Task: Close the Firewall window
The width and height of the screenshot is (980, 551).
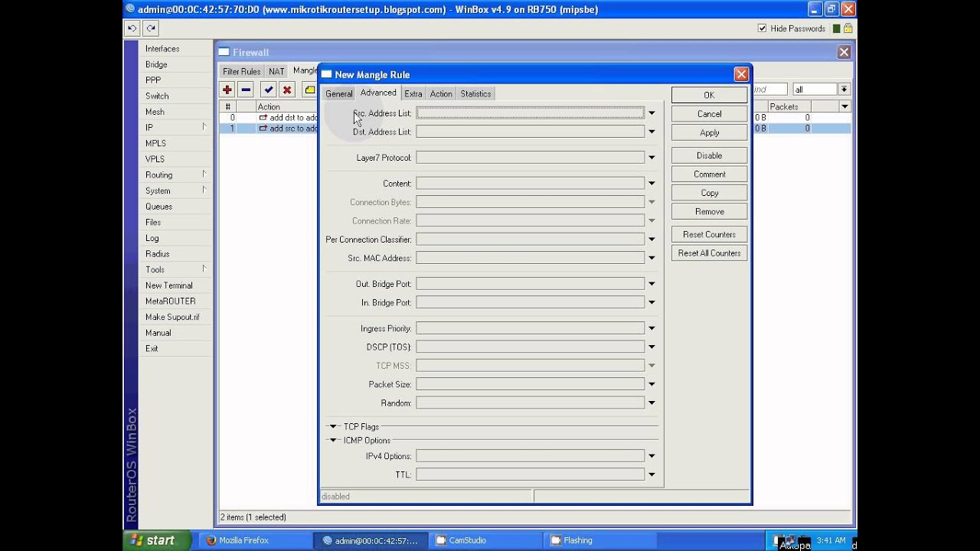Action: (x=844, y=52)
